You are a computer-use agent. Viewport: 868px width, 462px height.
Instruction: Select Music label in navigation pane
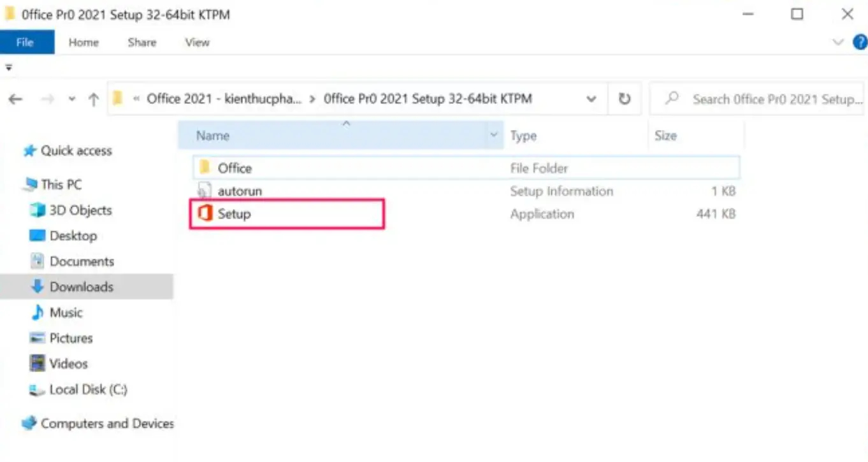[x=66, y=312]
